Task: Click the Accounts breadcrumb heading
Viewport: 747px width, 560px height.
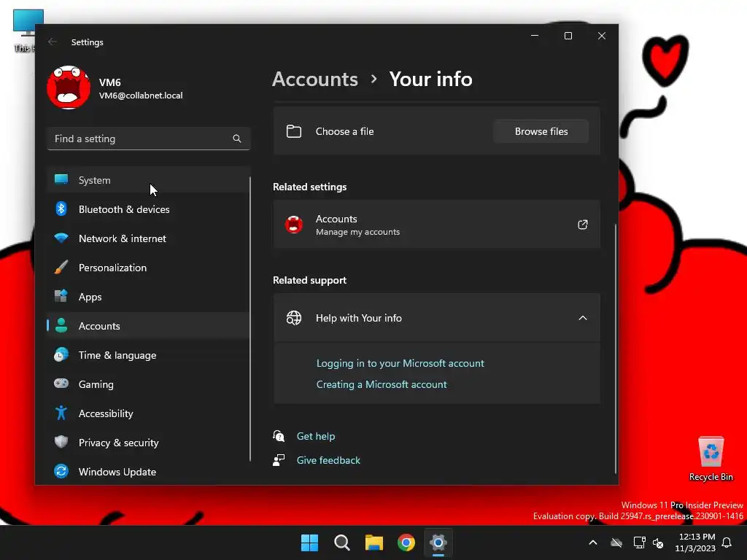Action: 315,79
